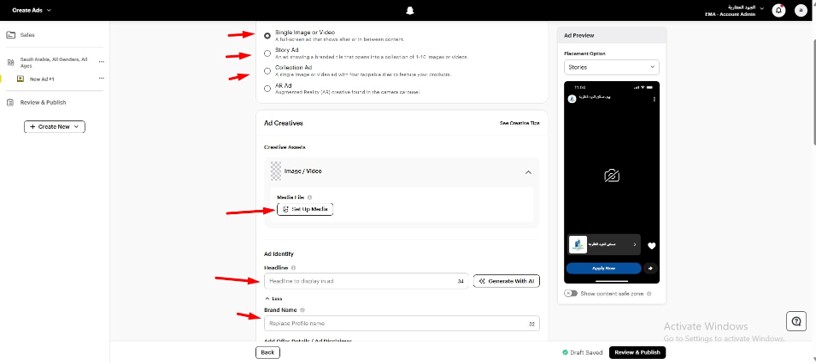The image size is (816, 363).
Task: Click the heart icon in ad preview
Action: coord(652,246)
